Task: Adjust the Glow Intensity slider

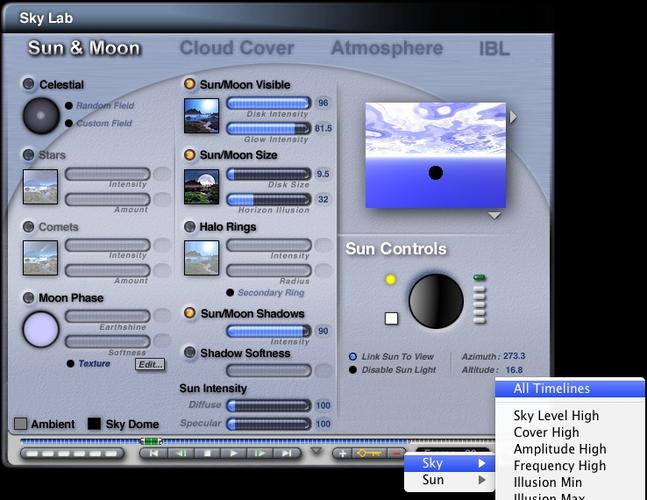Action: [269, 128]
